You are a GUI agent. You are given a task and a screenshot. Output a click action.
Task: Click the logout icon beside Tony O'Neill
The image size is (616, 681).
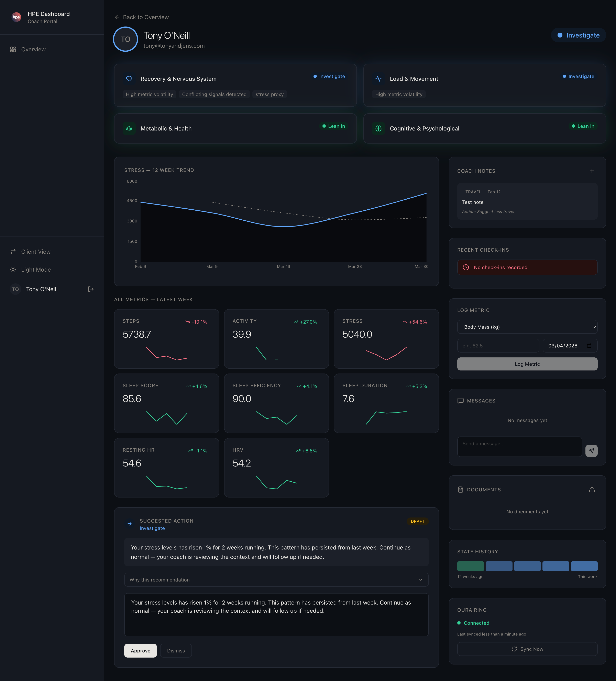point(90,289)
